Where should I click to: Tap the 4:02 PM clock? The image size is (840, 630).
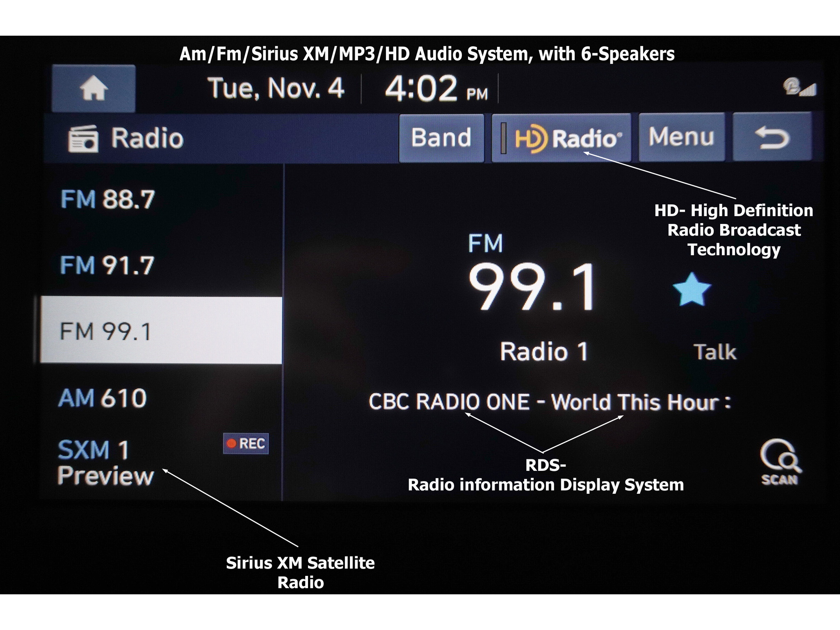[436, 89]
